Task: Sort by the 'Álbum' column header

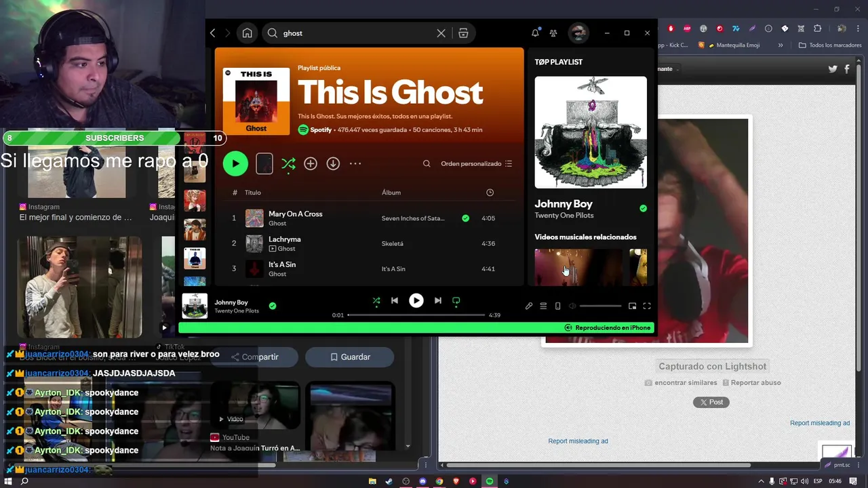Action: [391, 192]
